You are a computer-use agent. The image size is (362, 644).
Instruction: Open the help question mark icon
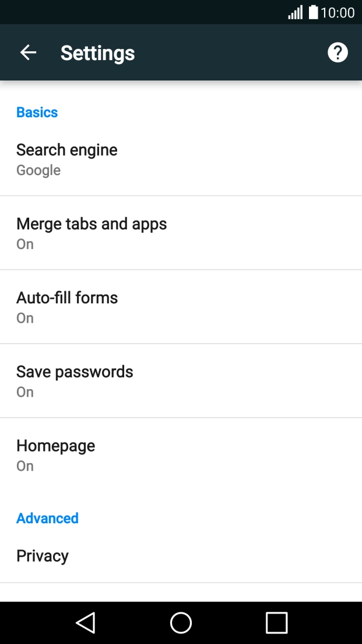tap(338, 53)
